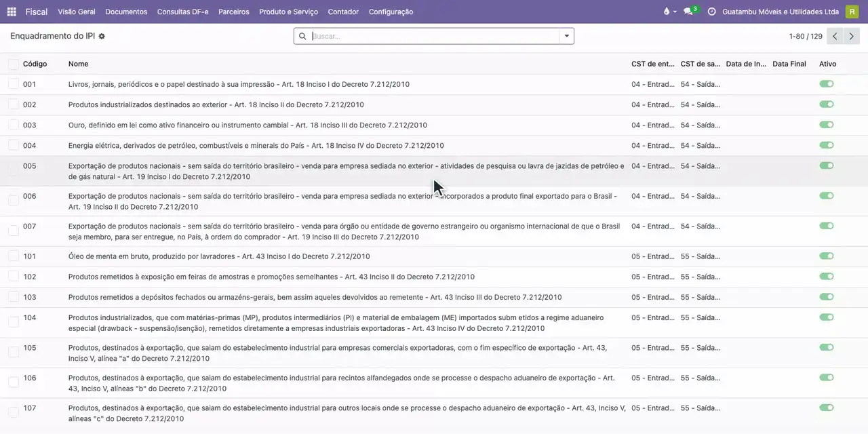Toggle the Ativo switch for code 007
Viewport: 868px width, 434px height.
pyautogui.click(x=826, y=226)
